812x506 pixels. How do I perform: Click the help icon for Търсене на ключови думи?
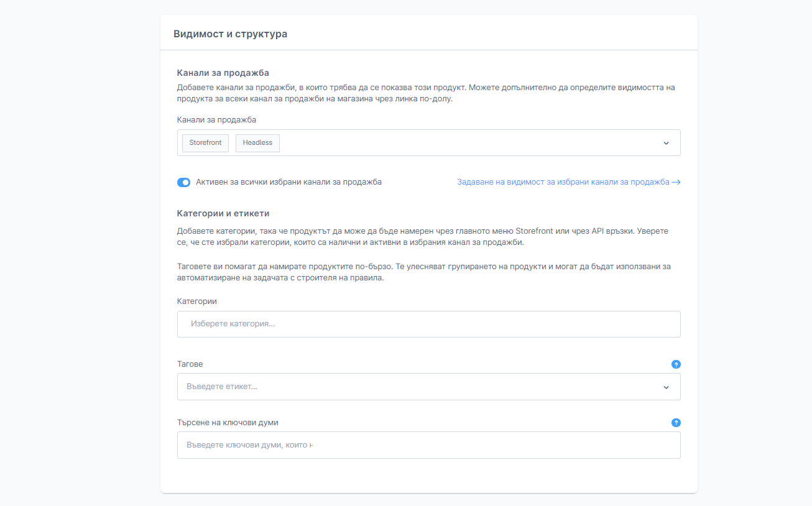[676, 423]
